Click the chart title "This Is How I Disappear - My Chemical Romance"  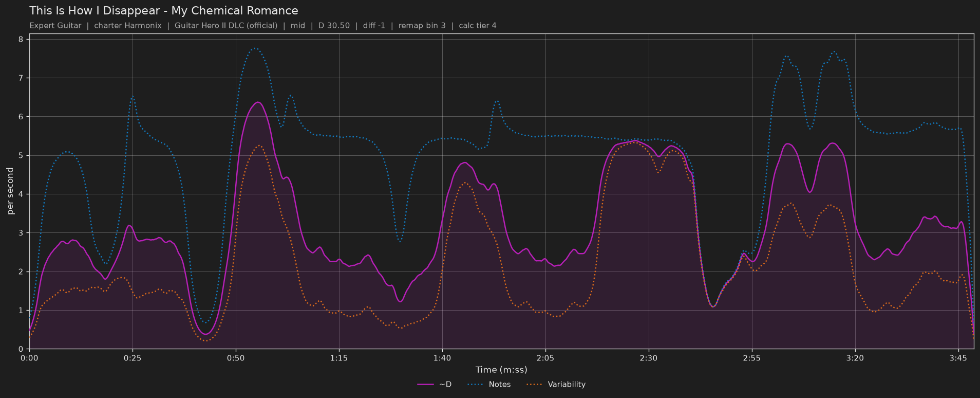[x=164, y=11]
